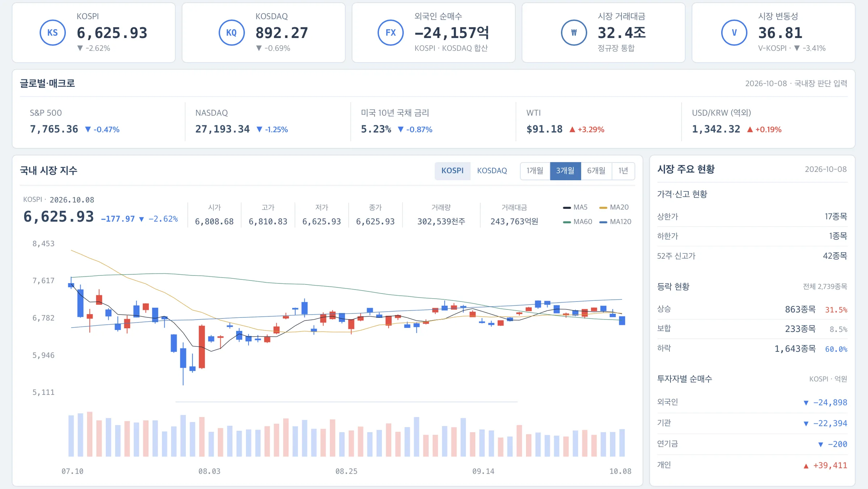This screenshot has height=489, width=868.
Task: Click the ₩ icon on 시장 거래대금 card
Action: tap(574, 33)
